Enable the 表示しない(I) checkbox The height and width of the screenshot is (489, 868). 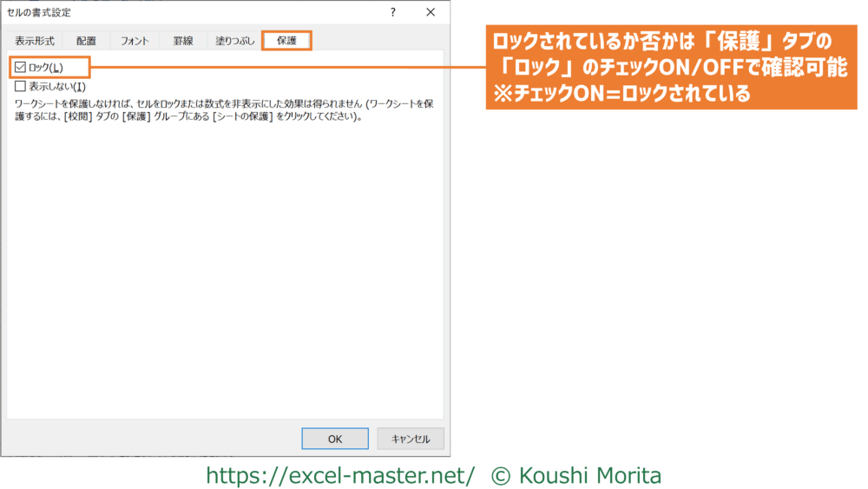(21, 86)
